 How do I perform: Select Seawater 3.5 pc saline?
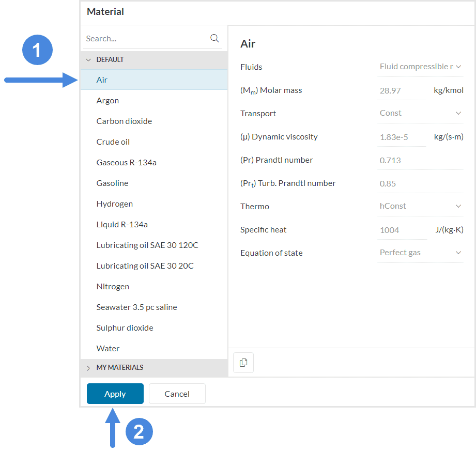136,307
